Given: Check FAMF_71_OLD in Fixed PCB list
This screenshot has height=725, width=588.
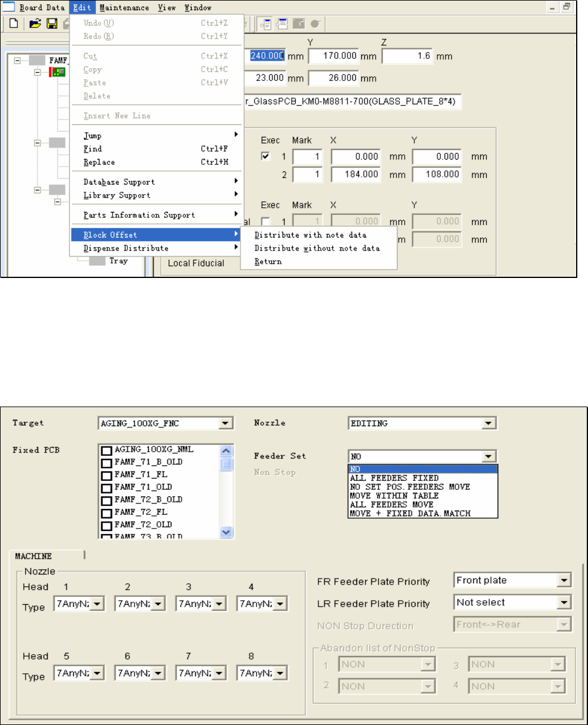Looking at the screenshot, I should click(x=107, y=487).
